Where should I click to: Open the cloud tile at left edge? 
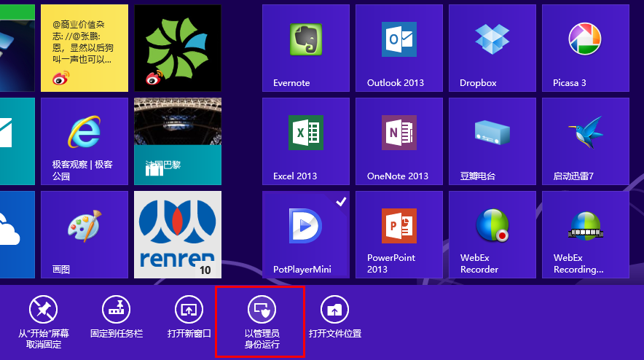pos(17,235)
